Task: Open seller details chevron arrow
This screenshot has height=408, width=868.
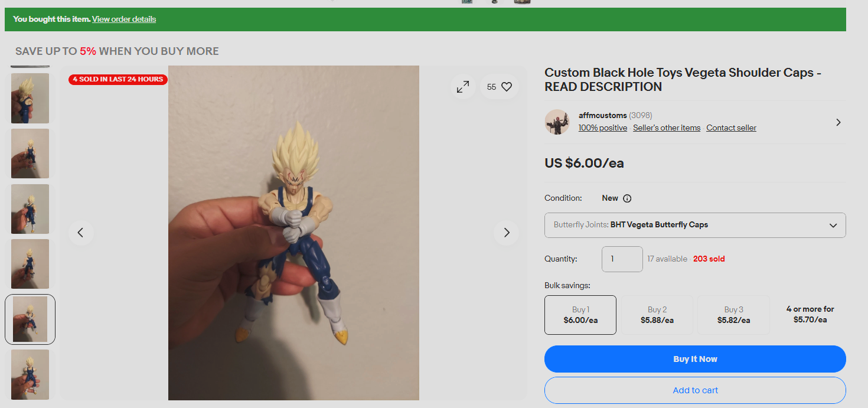Action: point(838,122)
